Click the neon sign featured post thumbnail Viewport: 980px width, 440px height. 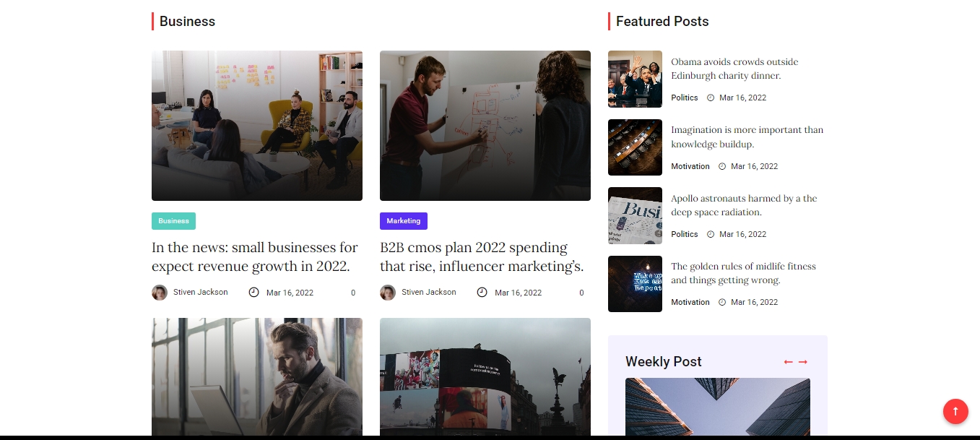[x=635, y=284]
